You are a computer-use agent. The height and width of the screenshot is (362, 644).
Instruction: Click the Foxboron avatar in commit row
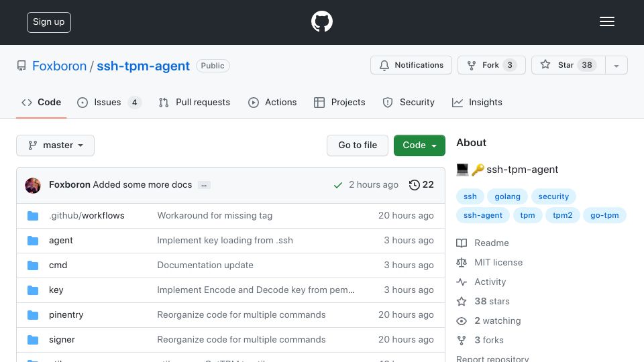pyautogui.click(x=33, y=185)
